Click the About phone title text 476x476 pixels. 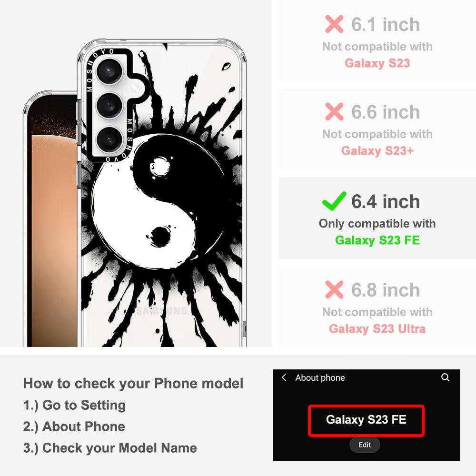[320, 377]
